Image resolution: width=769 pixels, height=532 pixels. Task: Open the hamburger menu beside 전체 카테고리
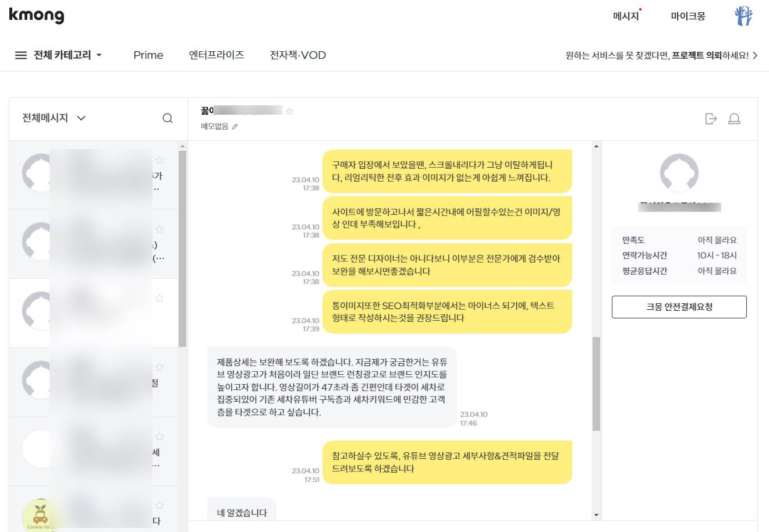coord(21,55)
